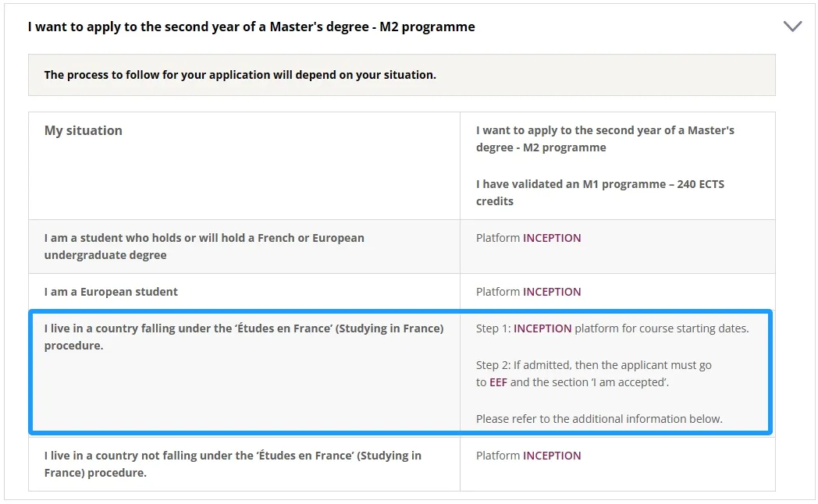Open INCEPTION link for French or European undergraduate degree holders
818x504 pixels.
point(552,238)
